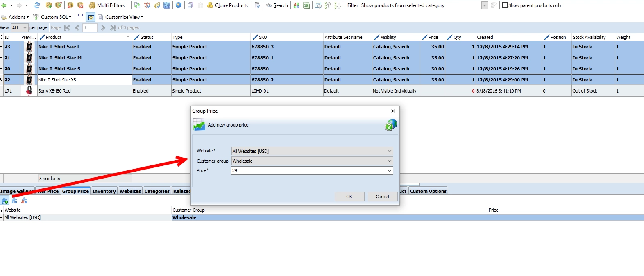Switch to the Image Gallery tab
The width and height of the screenshot is (644, 276).
point(16,191)
